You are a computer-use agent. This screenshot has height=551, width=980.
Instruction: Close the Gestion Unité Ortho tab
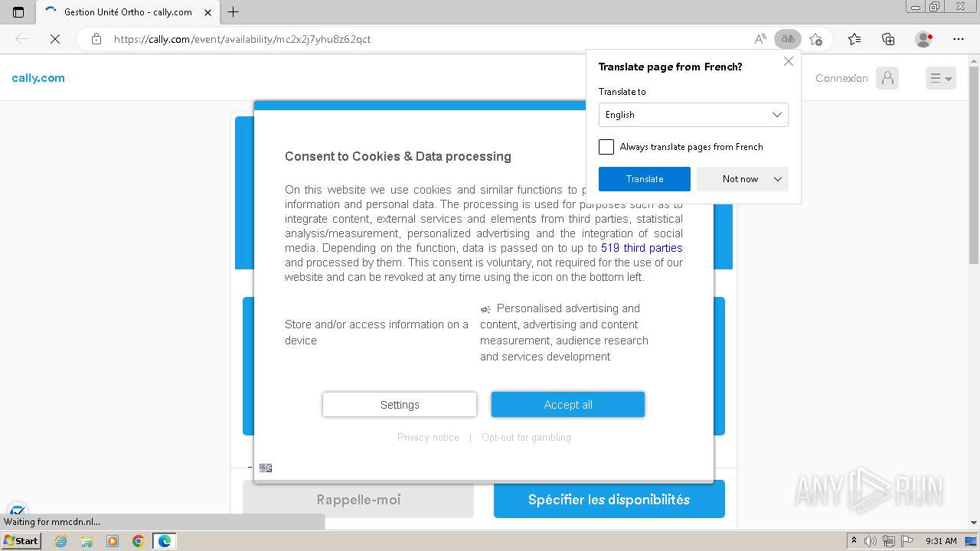207,12
